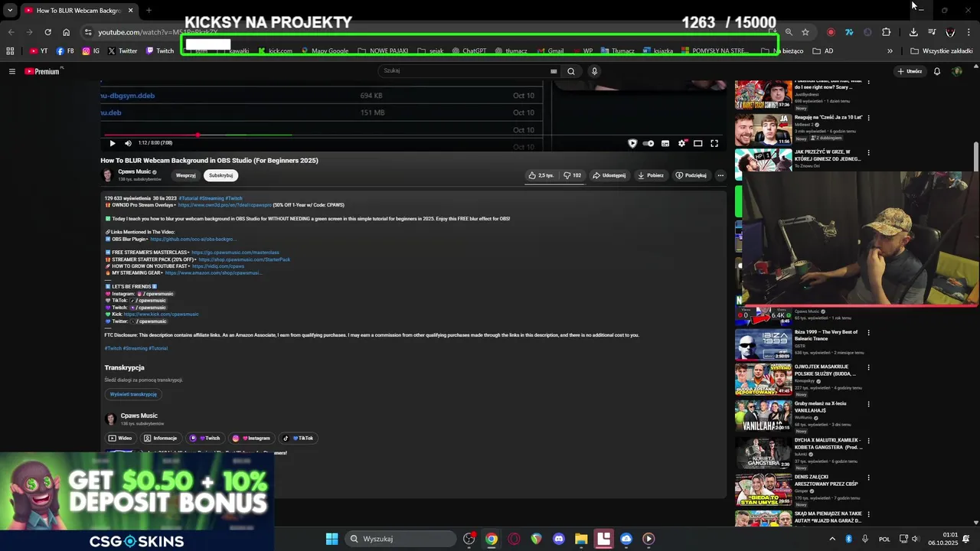
Task: Open the FB bookmark
Action: 65,51
